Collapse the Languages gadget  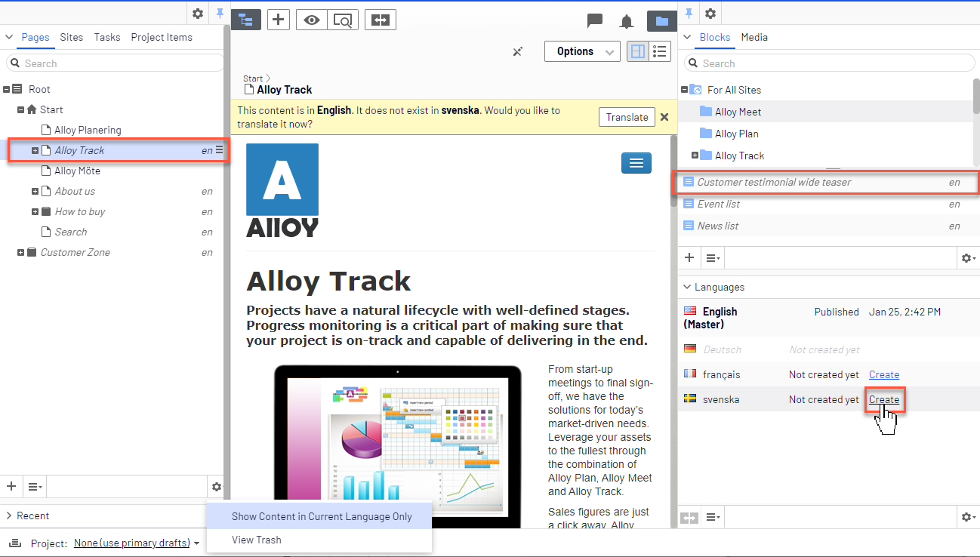(x=687, y=287)
